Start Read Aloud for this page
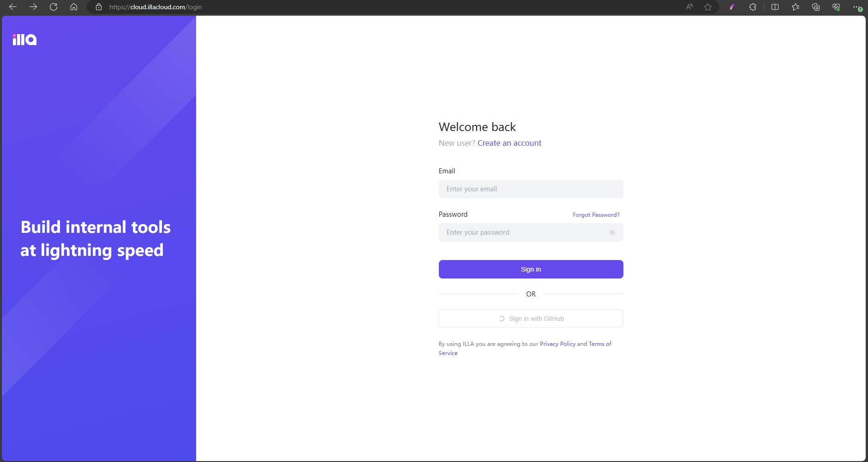 pos(689,7)
